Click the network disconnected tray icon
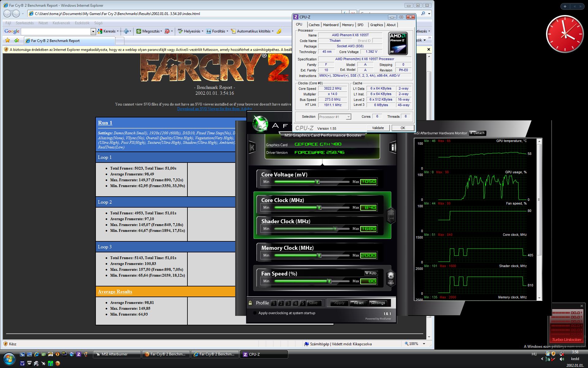The image size is (588, 368). pos(562,354)
